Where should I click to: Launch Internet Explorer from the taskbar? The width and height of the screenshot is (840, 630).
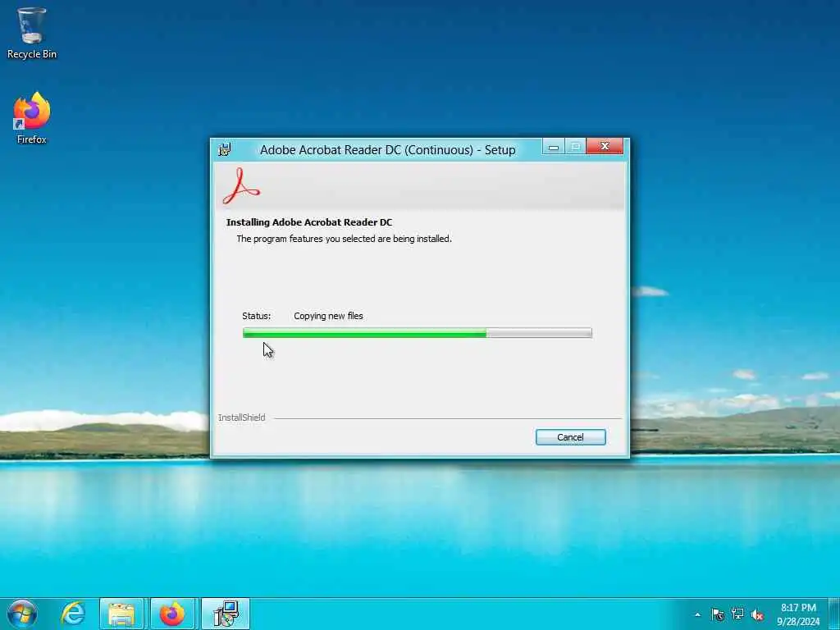pyautogui.click(x=73, y=614)
